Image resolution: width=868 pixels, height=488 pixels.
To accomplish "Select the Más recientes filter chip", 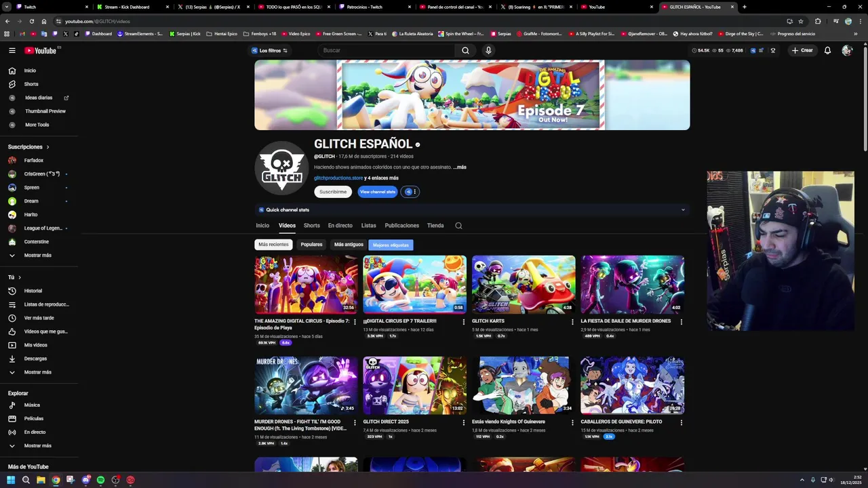I will [273, 245].
